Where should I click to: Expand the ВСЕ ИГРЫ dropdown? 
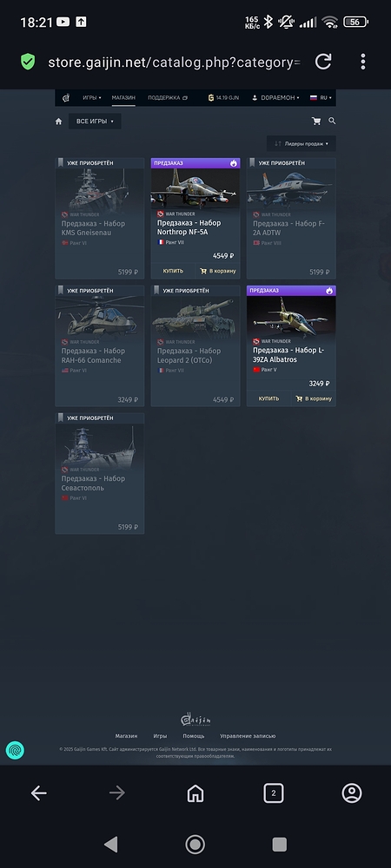95,122
